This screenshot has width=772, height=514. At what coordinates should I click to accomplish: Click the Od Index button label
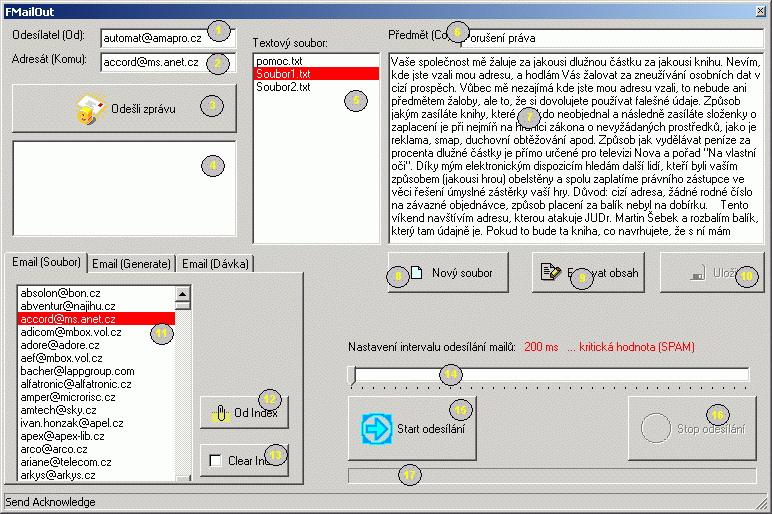tap(256, 413)
